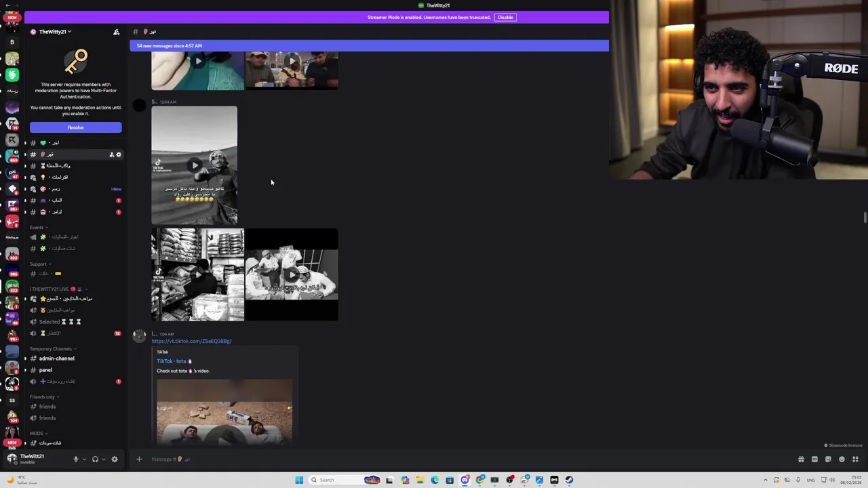Collapse the Friends only category
Screen dimensions: 868x488
point(44,397)
